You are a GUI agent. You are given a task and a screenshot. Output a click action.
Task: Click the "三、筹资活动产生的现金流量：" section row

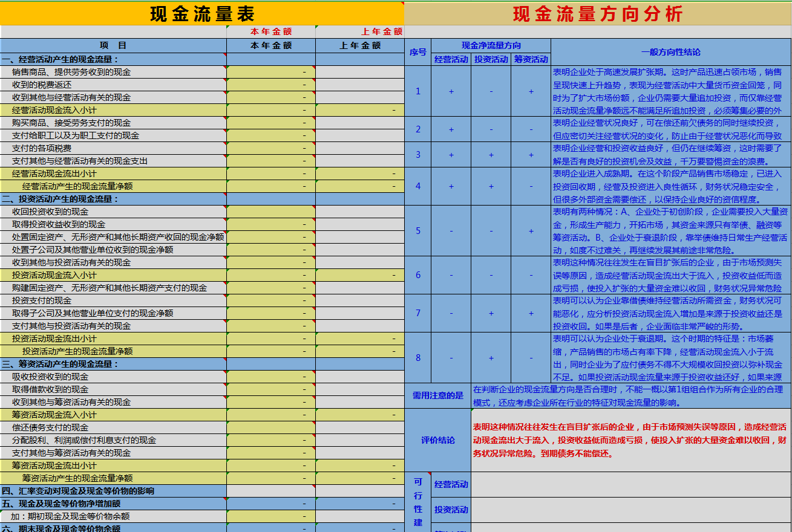pos(113,364)
